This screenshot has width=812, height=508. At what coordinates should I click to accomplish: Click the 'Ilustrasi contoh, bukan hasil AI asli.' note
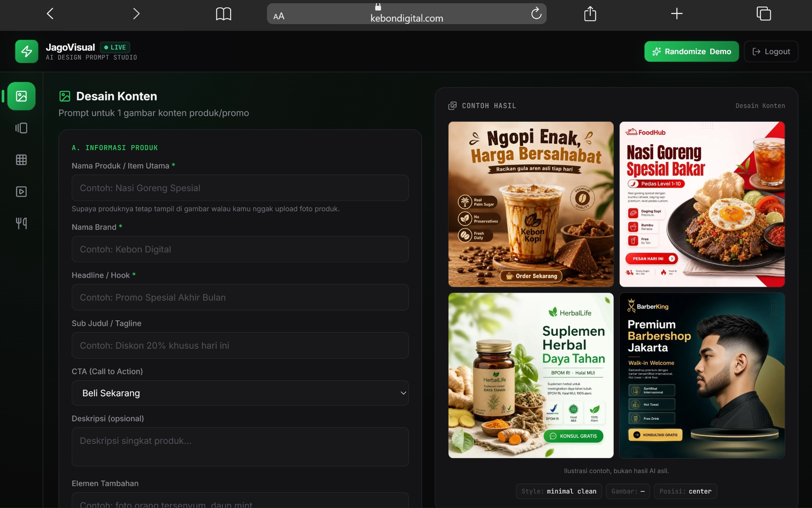pyautogui.click(x=617, y=471)
